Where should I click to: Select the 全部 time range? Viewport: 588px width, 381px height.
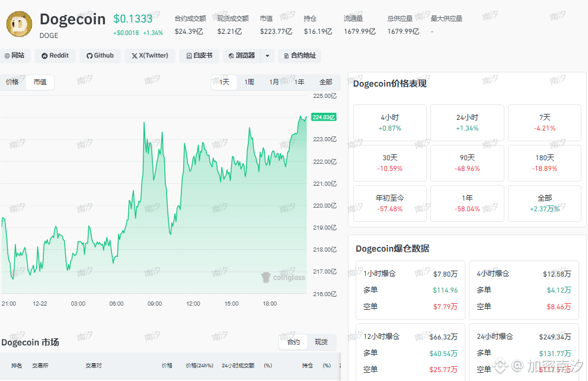pos(325,82)
